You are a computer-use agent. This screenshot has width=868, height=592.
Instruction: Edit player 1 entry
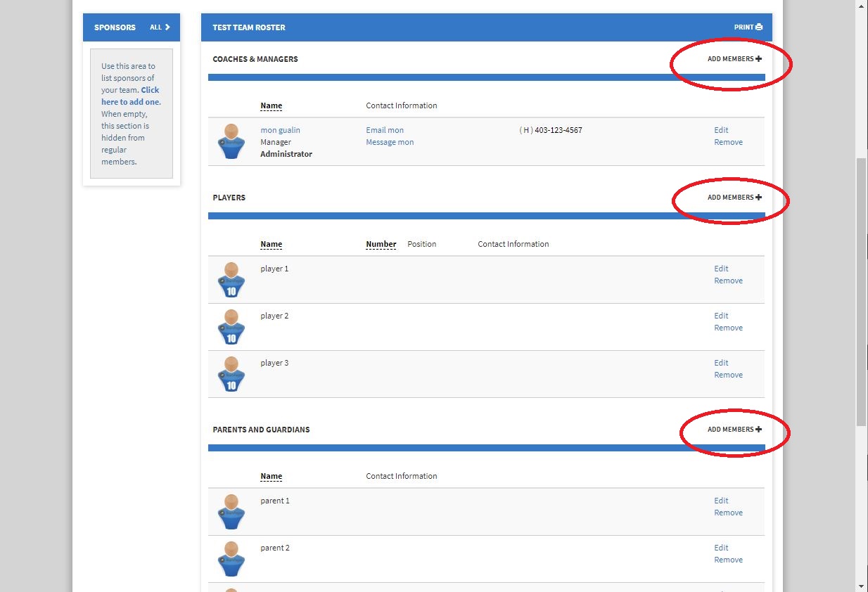(x=721, y=269)
